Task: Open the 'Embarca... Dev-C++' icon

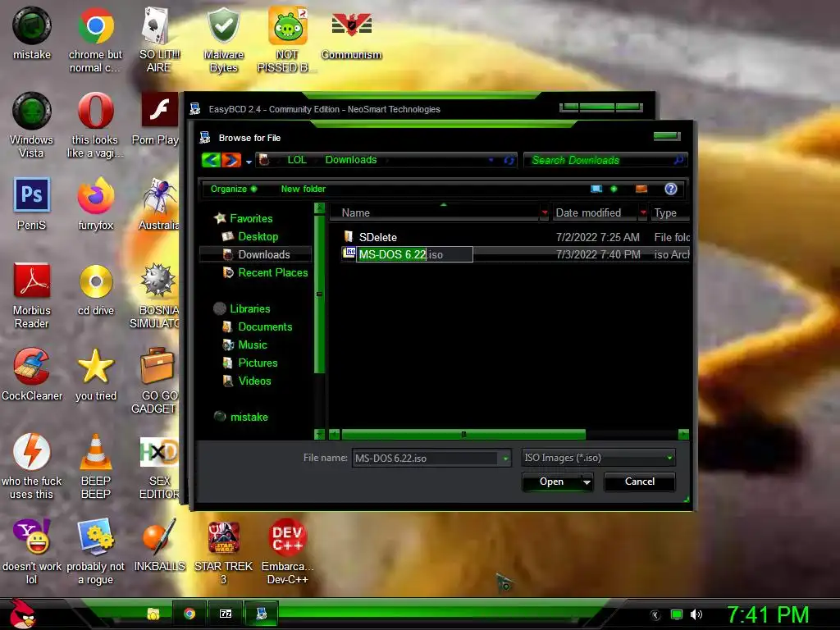Action: point(287,551)
